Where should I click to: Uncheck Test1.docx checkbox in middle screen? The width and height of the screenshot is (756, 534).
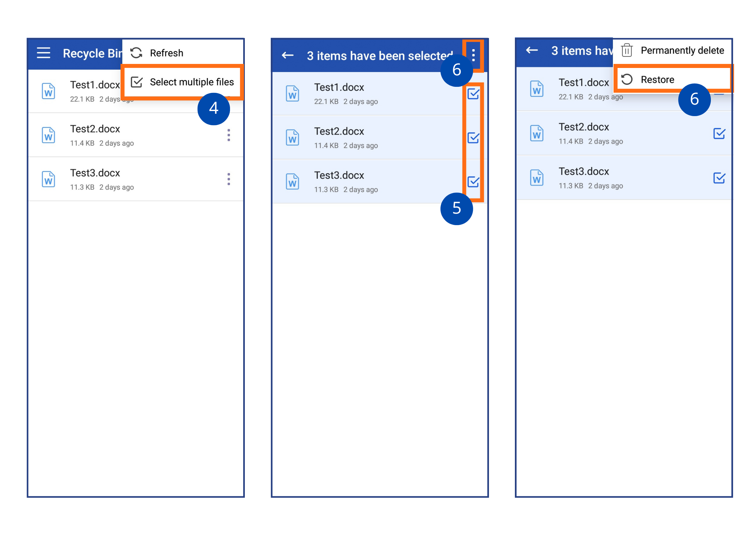(473, 94)
